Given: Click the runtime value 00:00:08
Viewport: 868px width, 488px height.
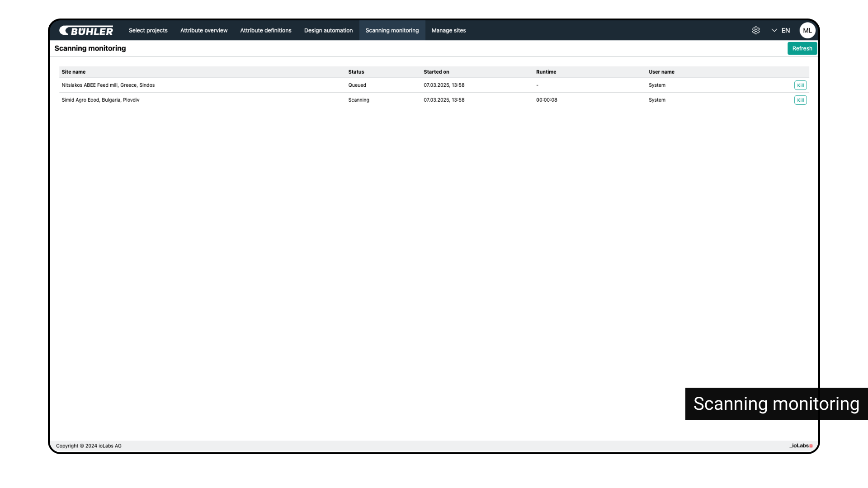Looking at the screenshot, I should tap(547, 100).
